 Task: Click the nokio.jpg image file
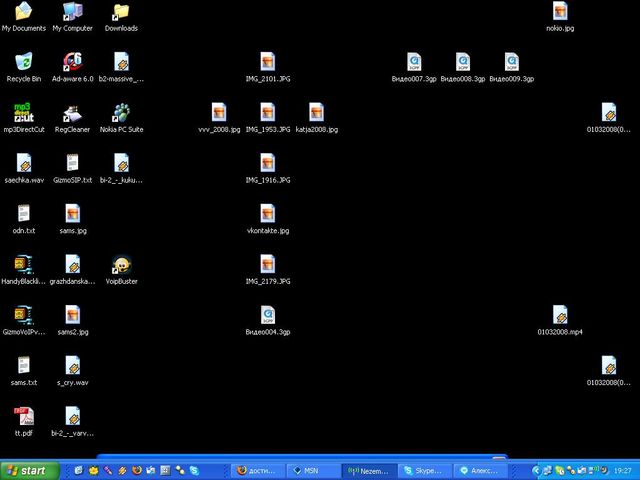point(560,12)
